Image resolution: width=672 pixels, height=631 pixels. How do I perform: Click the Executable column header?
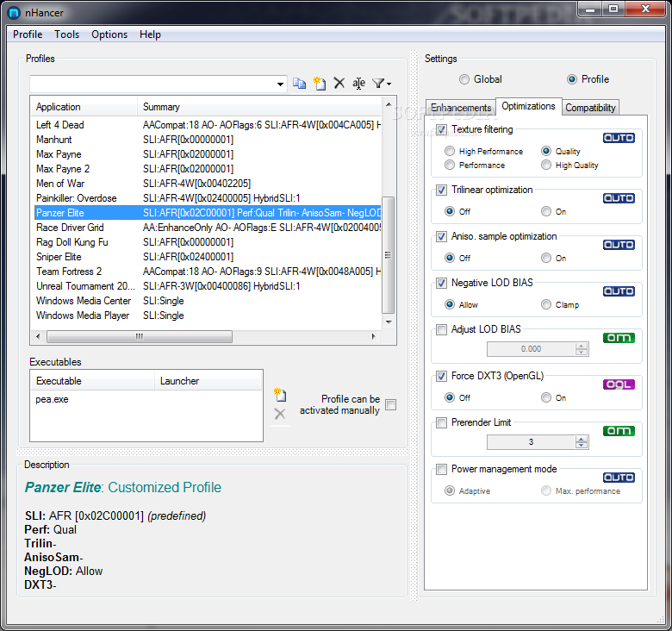click(x=92, y=381)
